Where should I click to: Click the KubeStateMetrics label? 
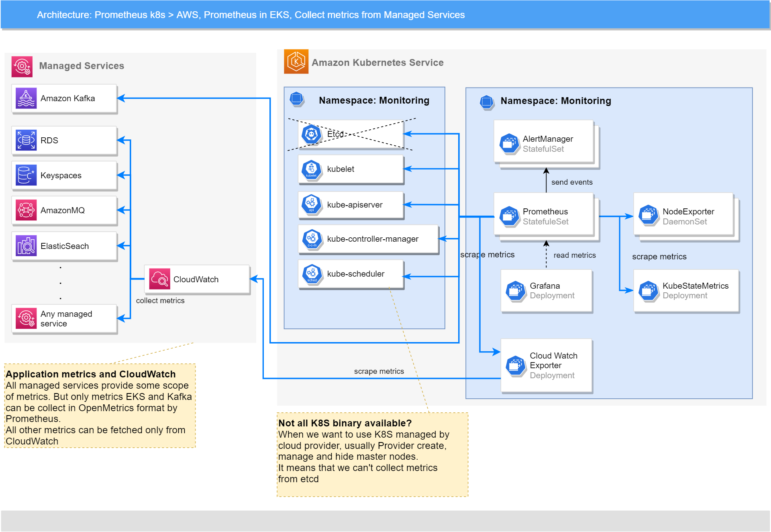pyautogui.click(x=696, y=286)
